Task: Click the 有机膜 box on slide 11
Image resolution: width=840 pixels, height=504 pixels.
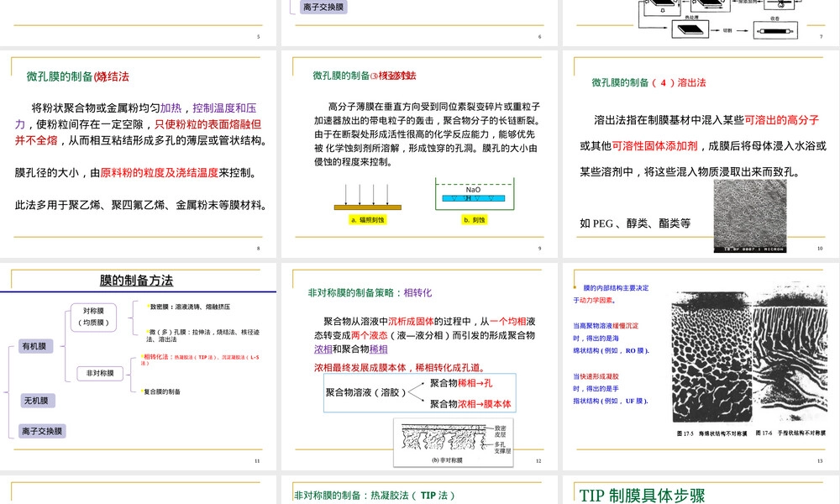Action: tap(34, 347)
